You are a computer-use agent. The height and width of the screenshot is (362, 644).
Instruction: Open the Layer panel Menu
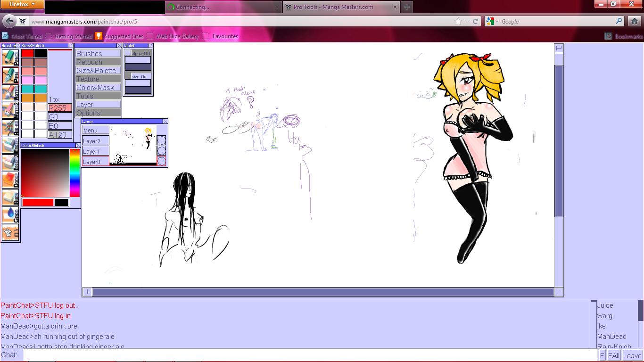[x=95, y=130]
